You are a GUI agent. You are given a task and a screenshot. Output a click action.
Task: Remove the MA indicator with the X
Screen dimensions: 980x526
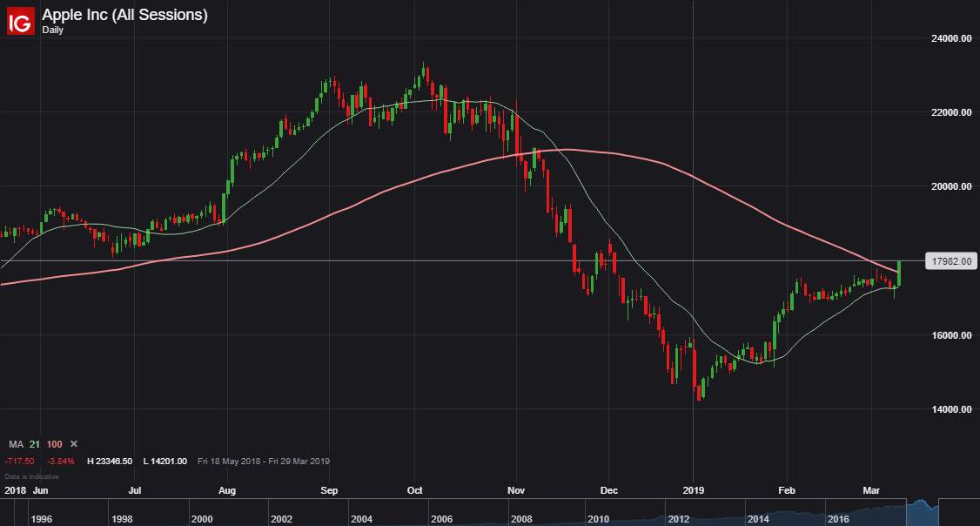(x=74, y=444)
